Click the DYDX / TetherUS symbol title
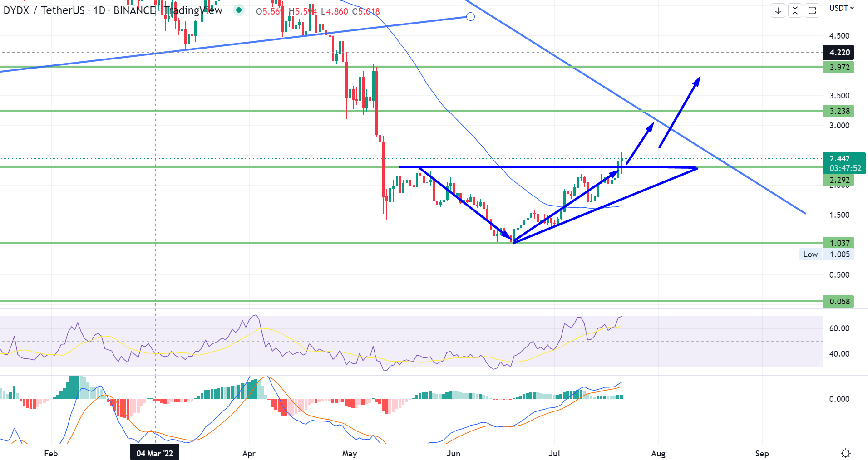The width and height of the screenshot is (868, 460). [44, 10]
